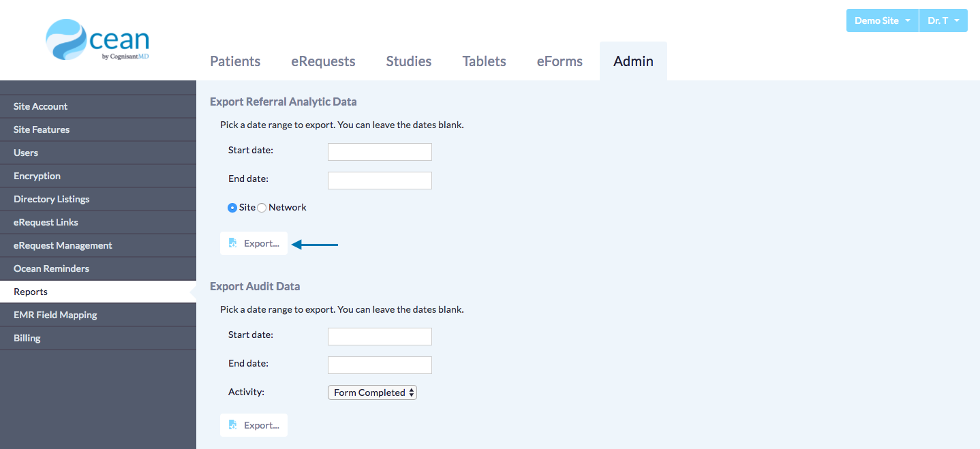The image size is (980, 449).
Task: Click the export icon under Audit Data
Action: pyautogui.click(x=233, y=425)
